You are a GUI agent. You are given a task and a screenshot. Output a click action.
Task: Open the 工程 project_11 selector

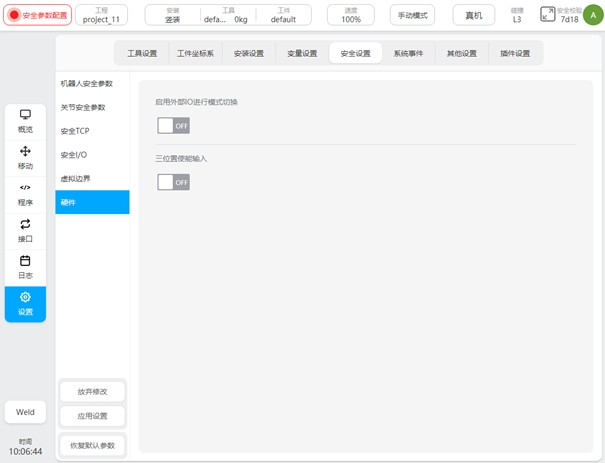pos(101,15)
